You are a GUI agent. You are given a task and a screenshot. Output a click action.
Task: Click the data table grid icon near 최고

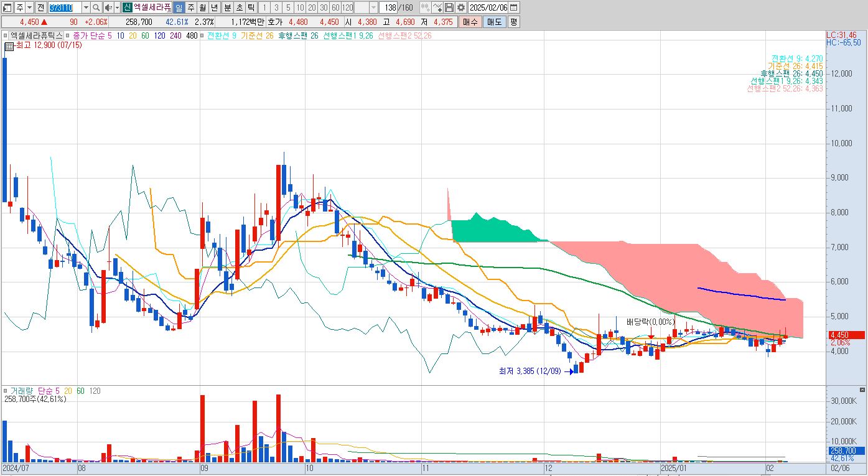click(x=9, y=46)
